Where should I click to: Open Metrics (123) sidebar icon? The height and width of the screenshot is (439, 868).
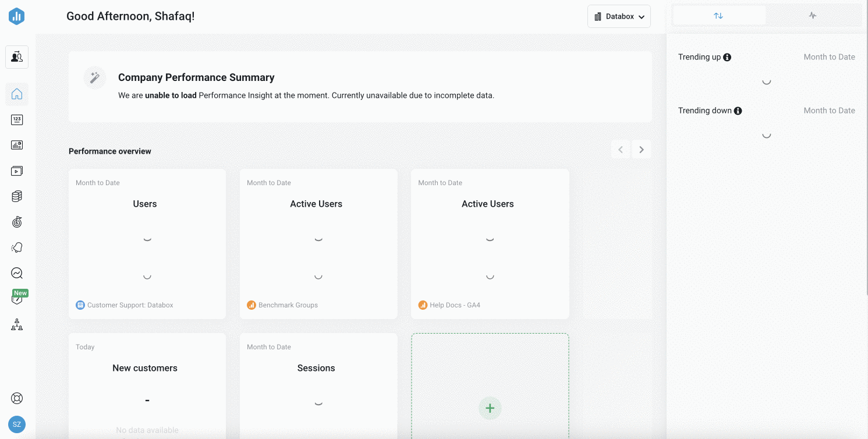[x=17, y=120]
